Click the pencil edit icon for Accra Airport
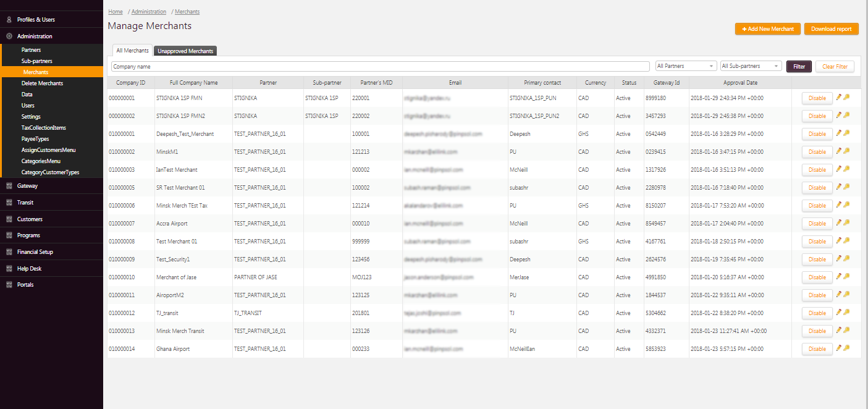 (x=838, y=222)
